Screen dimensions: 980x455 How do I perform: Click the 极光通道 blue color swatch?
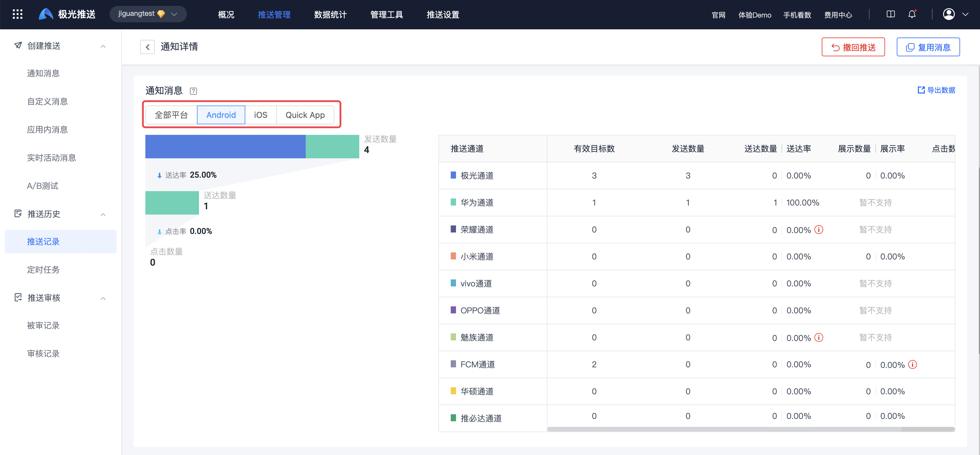(453, 175)
